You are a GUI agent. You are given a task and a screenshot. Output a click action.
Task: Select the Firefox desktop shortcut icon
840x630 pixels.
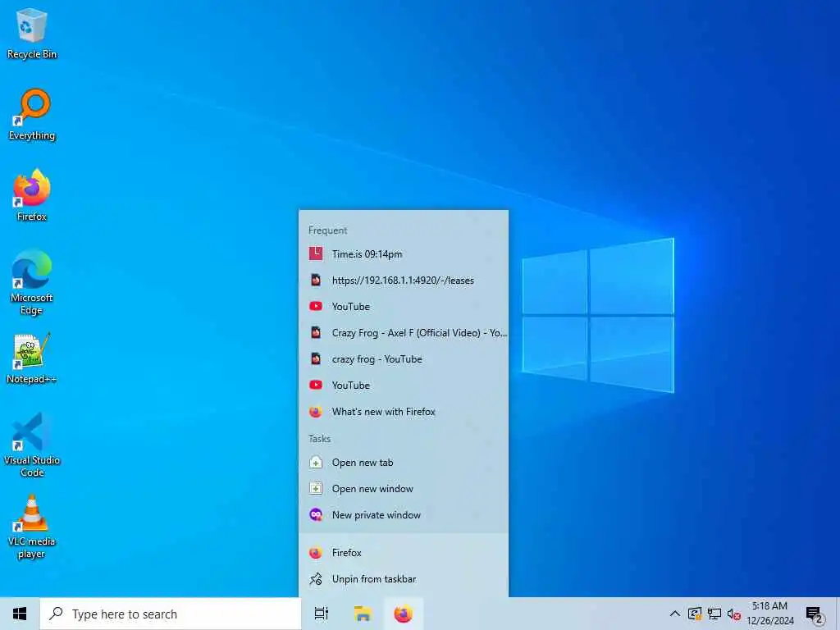32,195
